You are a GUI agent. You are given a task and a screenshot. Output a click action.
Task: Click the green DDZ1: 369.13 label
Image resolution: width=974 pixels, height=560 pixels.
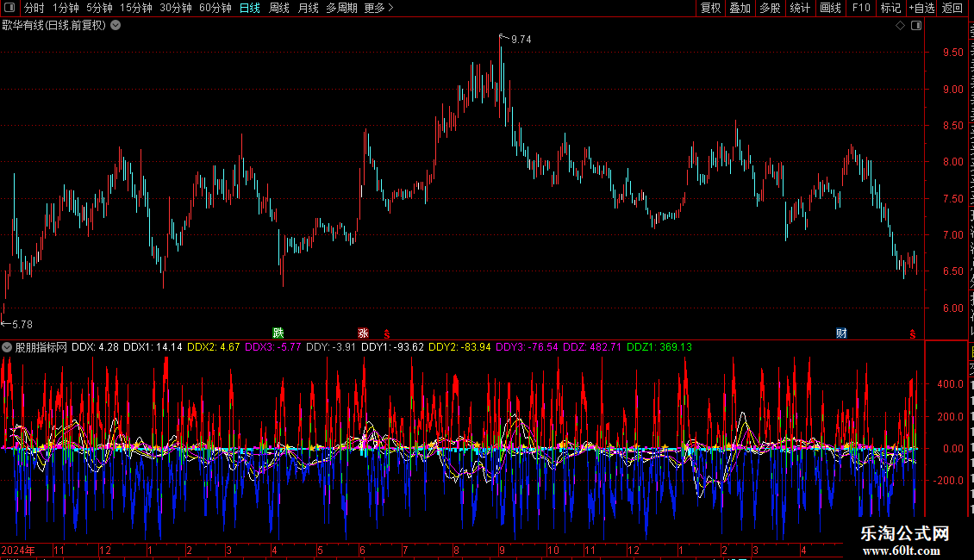(659, 347)
